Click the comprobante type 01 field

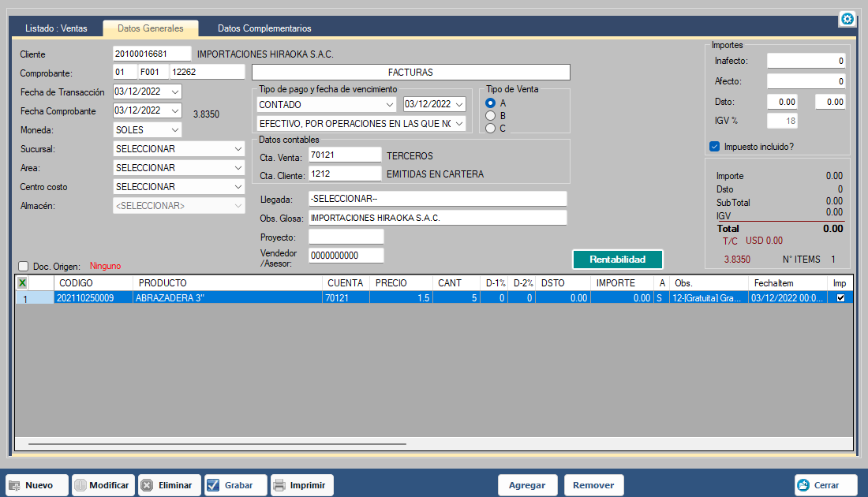click(x=125, y=72)
